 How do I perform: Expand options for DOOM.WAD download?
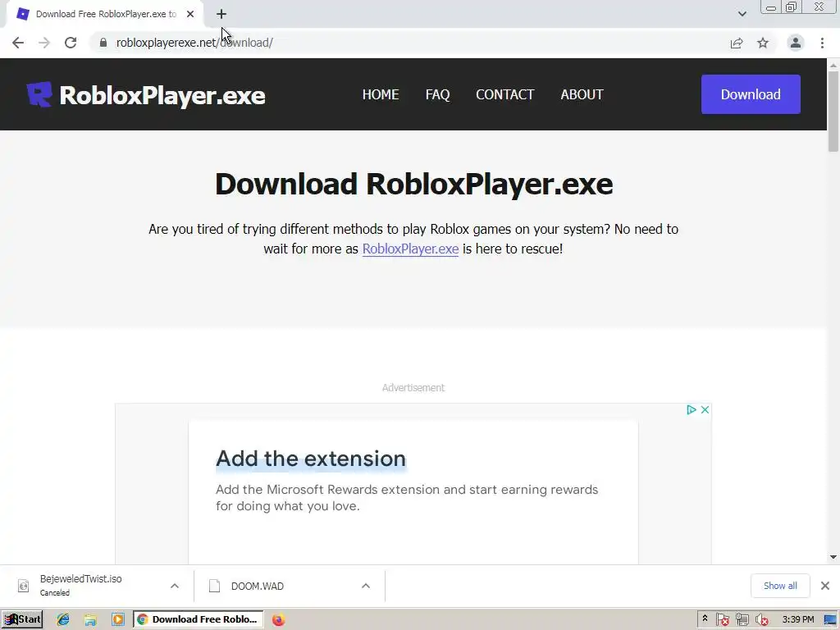pos(366,586)
